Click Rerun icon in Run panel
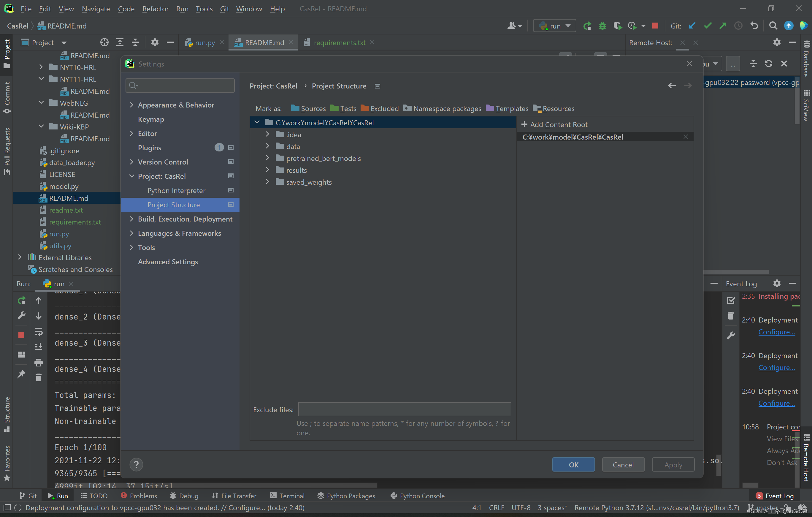The width and height of the screenshot is (812, 517). tap(21, 300)
